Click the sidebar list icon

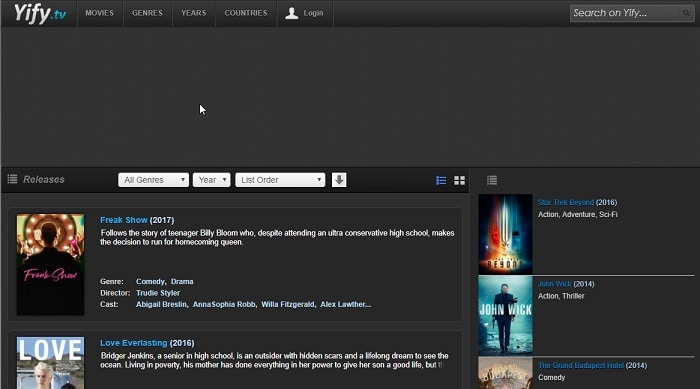492,180
